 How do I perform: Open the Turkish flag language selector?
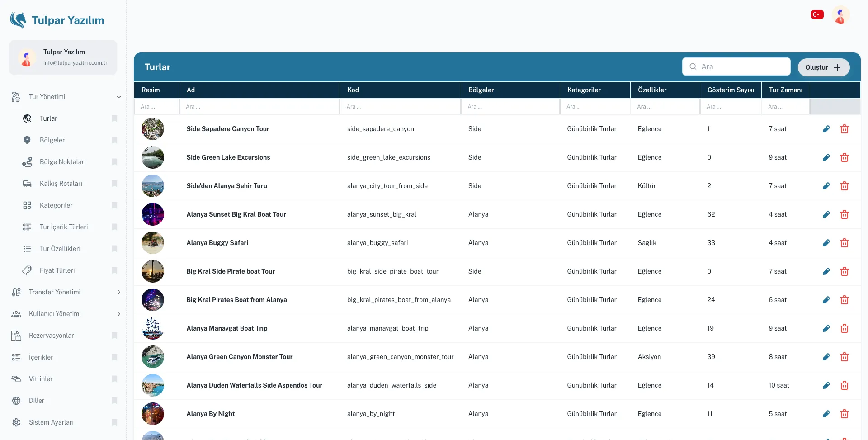tap(817, 14)
